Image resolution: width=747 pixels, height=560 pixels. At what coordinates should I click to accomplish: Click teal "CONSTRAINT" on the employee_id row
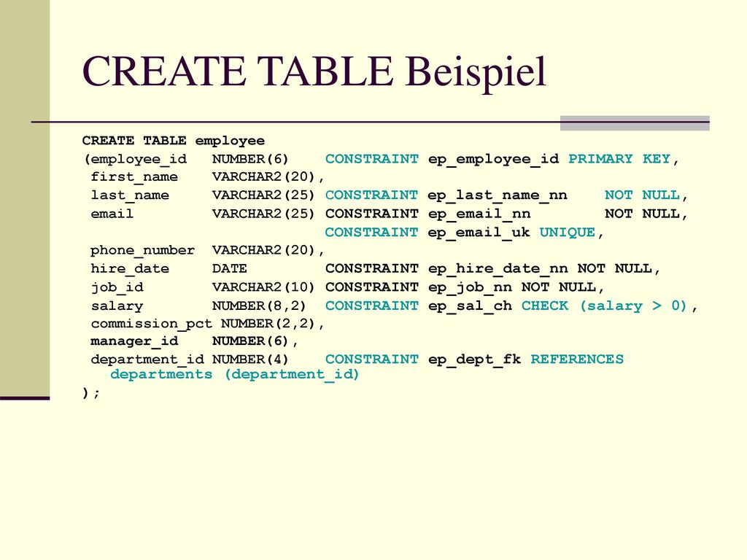[x=371, y=158]
